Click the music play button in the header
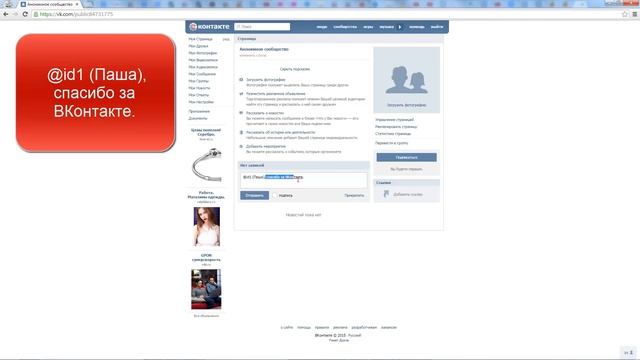 (x=400, y=27)
